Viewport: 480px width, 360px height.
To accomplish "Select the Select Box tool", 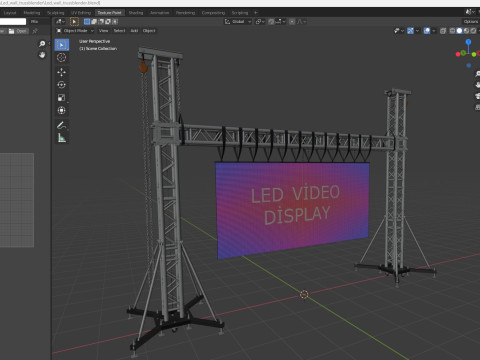I will [x=62, y=45].
